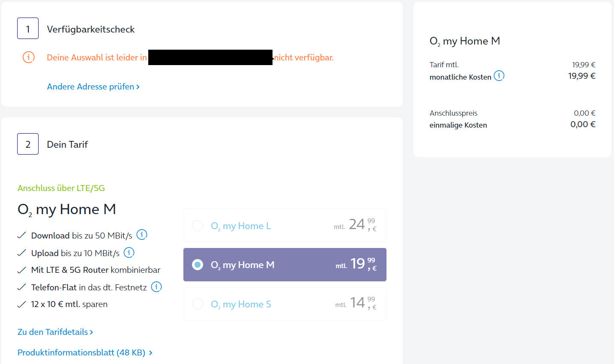Click the Anschluss über LTE/5G label
Screen dimensions: 614x364
tap(61, 188)
